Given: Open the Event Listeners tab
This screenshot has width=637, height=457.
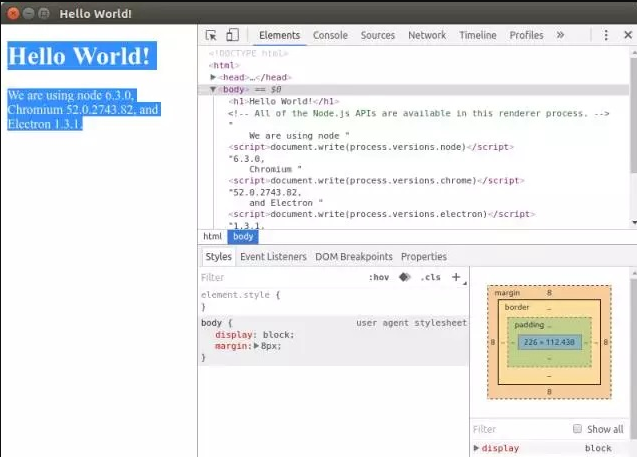Looking at the screenshot, I should point(273,257).
